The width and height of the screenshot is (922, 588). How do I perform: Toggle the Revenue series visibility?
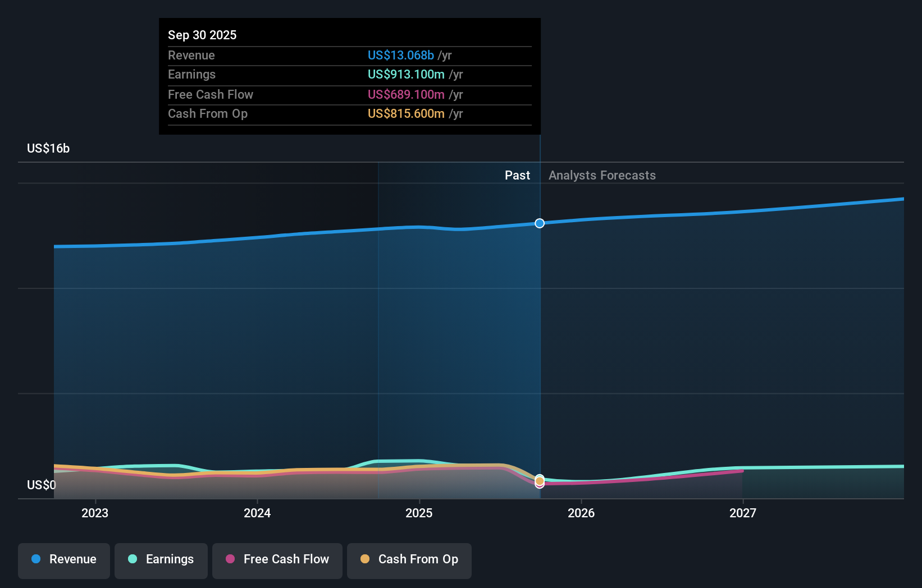63,561
